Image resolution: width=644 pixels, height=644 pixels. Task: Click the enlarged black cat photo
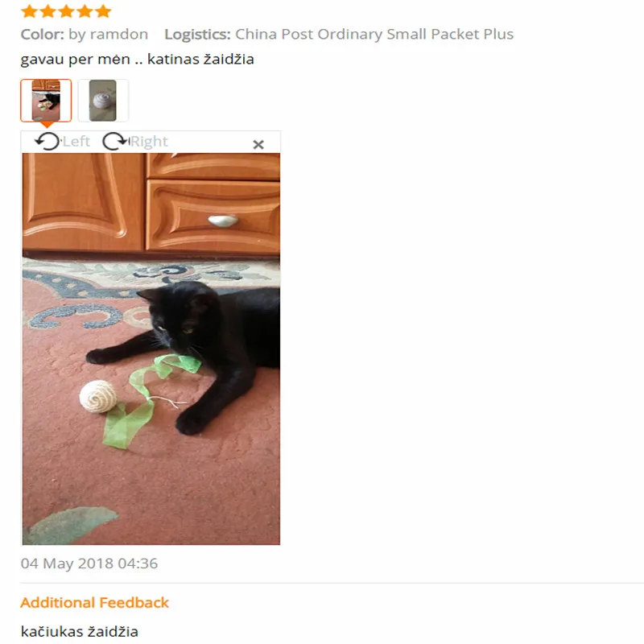pos(151,349)
